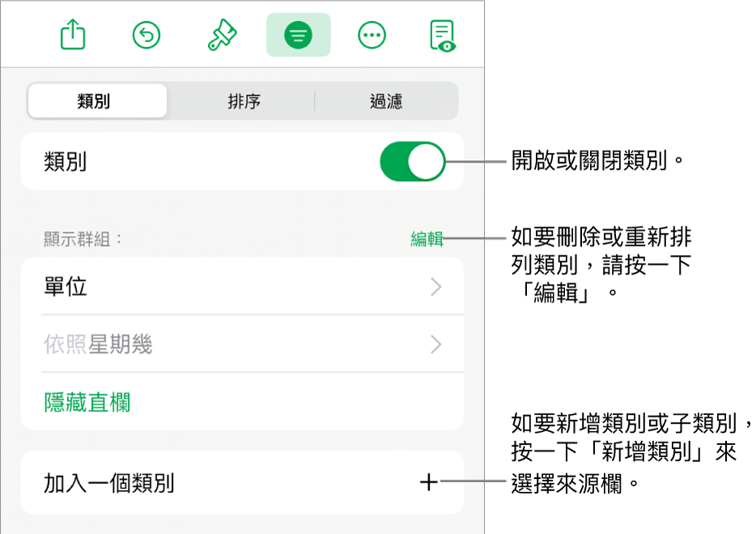Switch to the 過濾 tab
This screenshot has height=534, width=756.
click(x=386, y=101)
